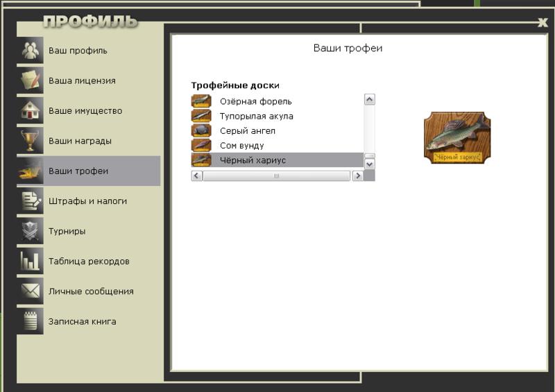The image size is (555, 392).
Task: Open the Записная книга section
Action: 89,321
